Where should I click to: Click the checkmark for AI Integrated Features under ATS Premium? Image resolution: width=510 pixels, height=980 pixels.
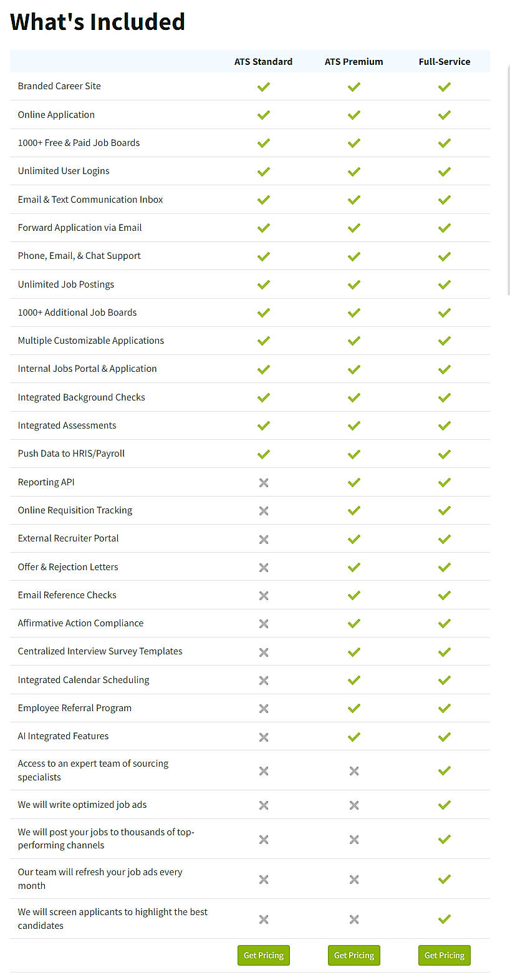tap(354, 736)
